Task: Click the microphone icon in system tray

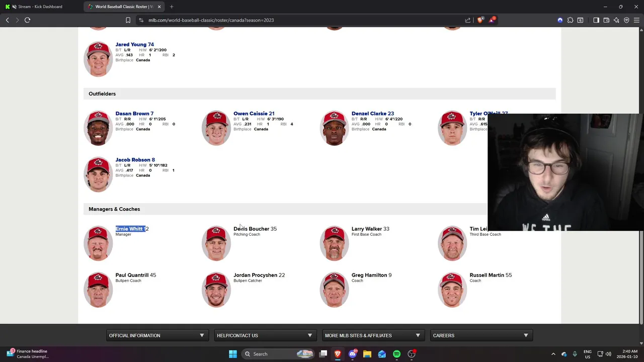Action: (575, 354)
